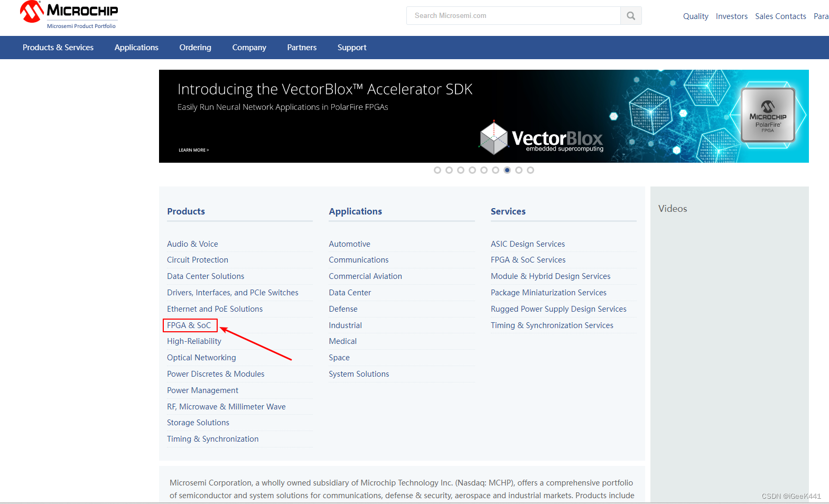This screenshot has width=829, height=504.
Task: Open Module & Hybrid Design Services
Action: click(551, 276)
